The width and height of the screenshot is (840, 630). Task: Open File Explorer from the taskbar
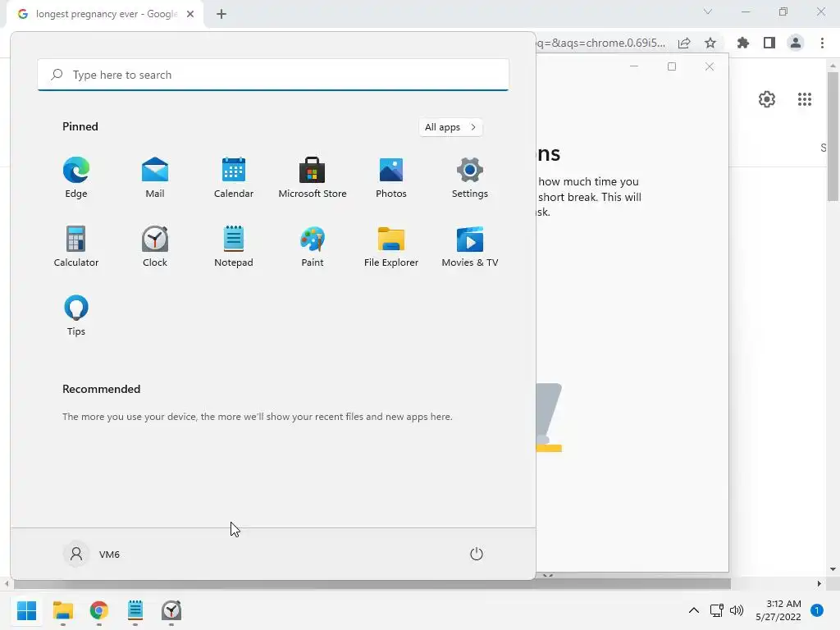62,610
